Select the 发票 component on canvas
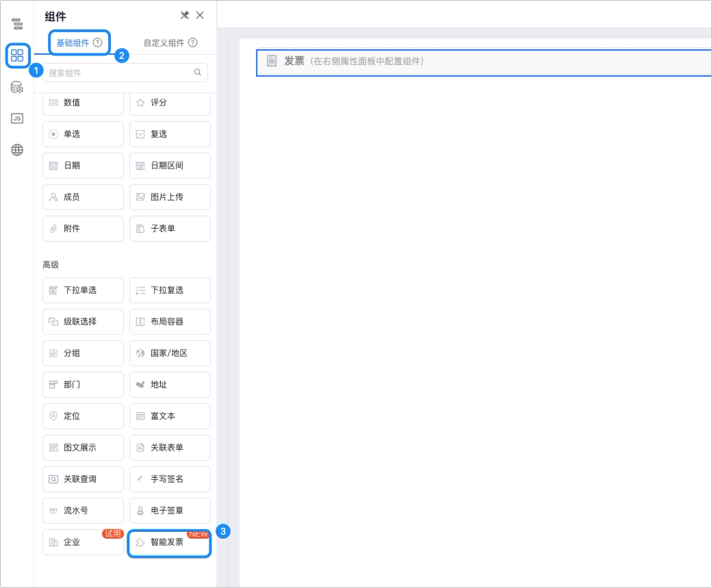Image resolution: width=712 pixels, height=588 pixels. 484,62
